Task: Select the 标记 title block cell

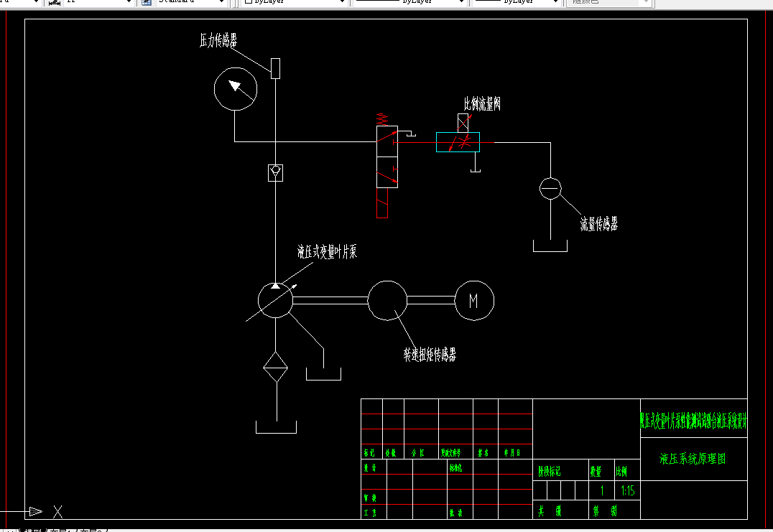Action: (x=369, y=453)
